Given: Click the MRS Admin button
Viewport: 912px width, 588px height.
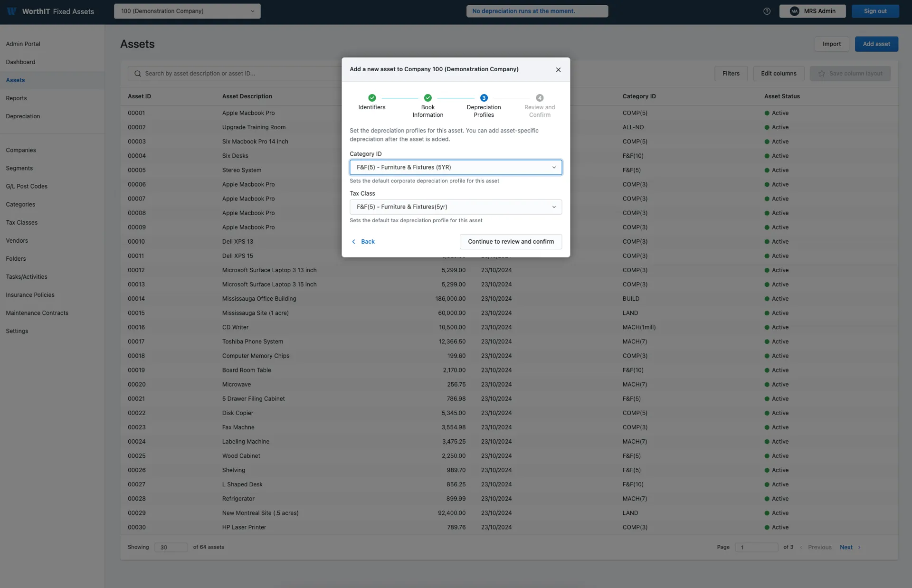Looking at the screenshot, I should tap(812, 11).
